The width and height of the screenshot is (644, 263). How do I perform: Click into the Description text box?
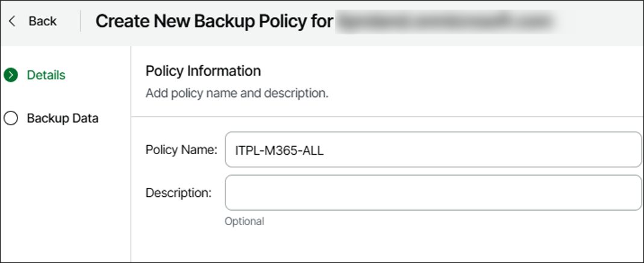433,193
